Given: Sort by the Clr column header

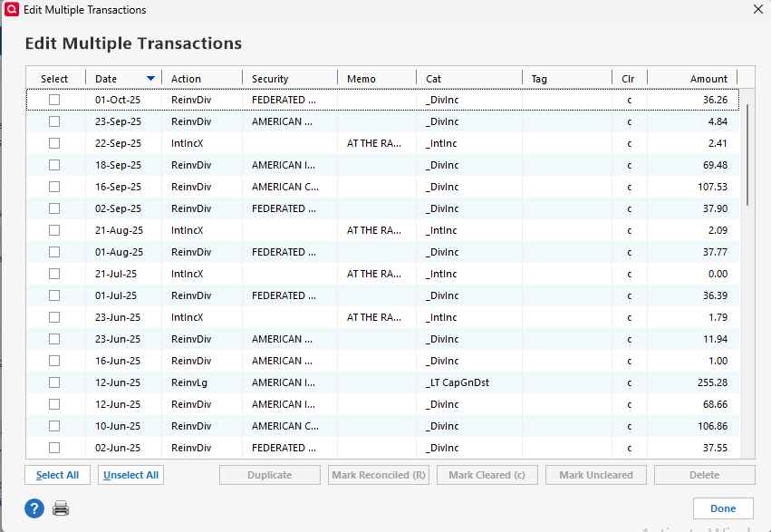Looking at the screenshot, I should click(x=630, y=79).
